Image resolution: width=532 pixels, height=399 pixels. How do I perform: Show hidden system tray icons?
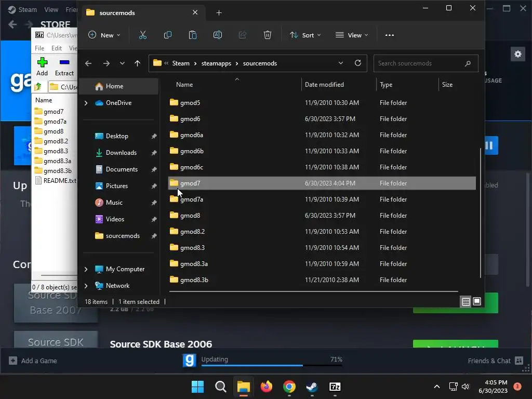pyautogui.click(x=437, y=387)
